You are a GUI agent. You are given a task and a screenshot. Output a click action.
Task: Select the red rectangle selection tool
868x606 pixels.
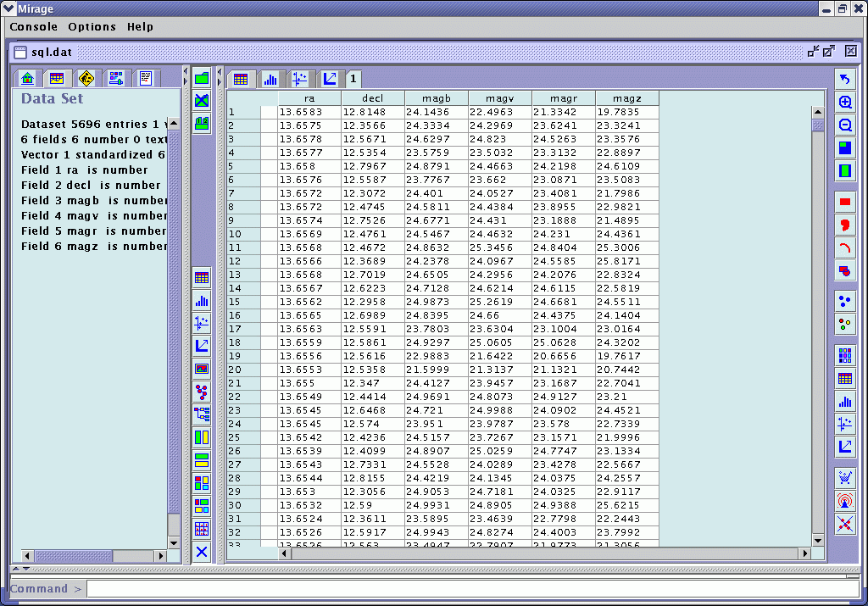point(845,203)
